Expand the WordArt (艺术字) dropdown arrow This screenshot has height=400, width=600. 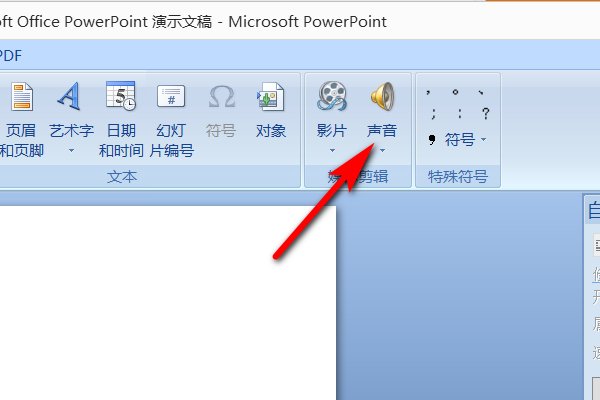click(x=71, y=151)
